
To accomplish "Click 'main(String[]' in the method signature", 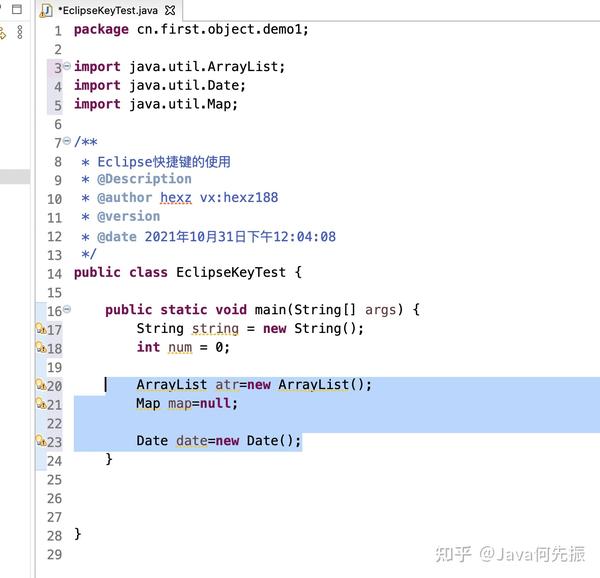I will pyautogui.click(x=305, y=309).
